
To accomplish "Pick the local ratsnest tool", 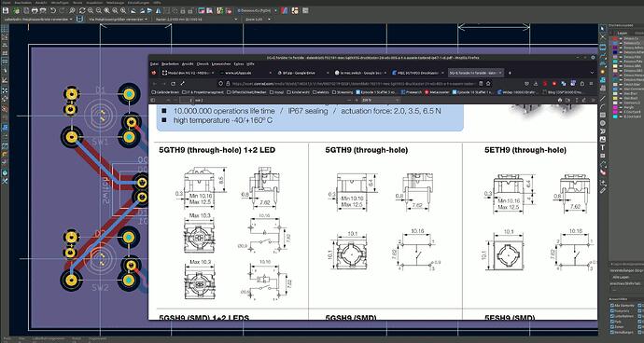I will click(x=603, y=37).
